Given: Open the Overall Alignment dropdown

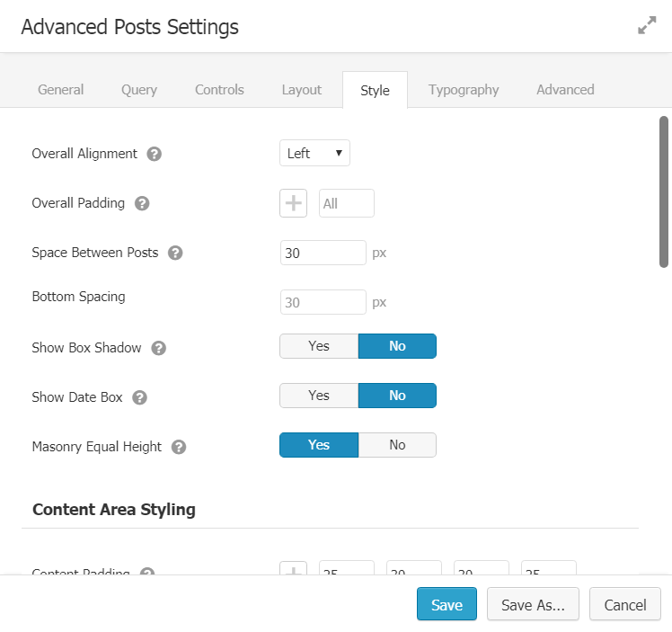Looking at the screenshot, I should tap(314, 154).
